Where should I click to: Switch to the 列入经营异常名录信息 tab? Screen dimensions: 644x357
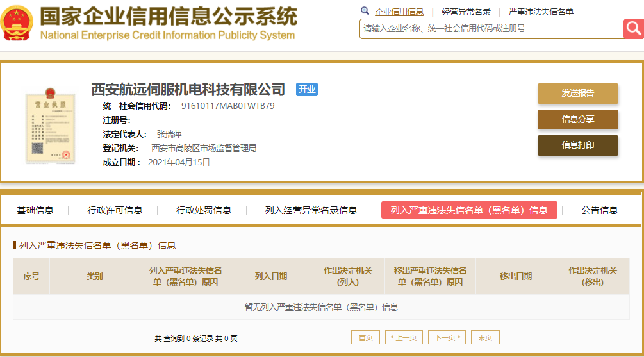coord(311,210)
